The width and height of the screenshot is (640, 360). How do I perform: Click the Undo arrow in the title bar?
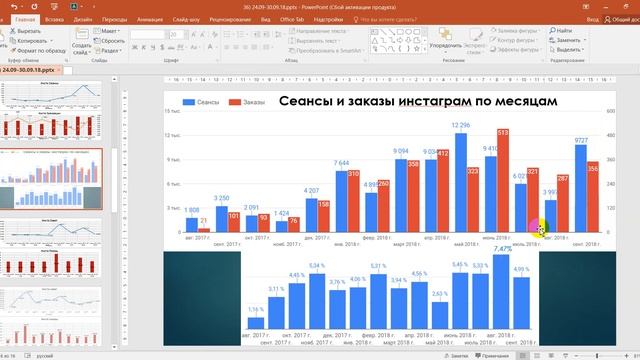point(14,7)
